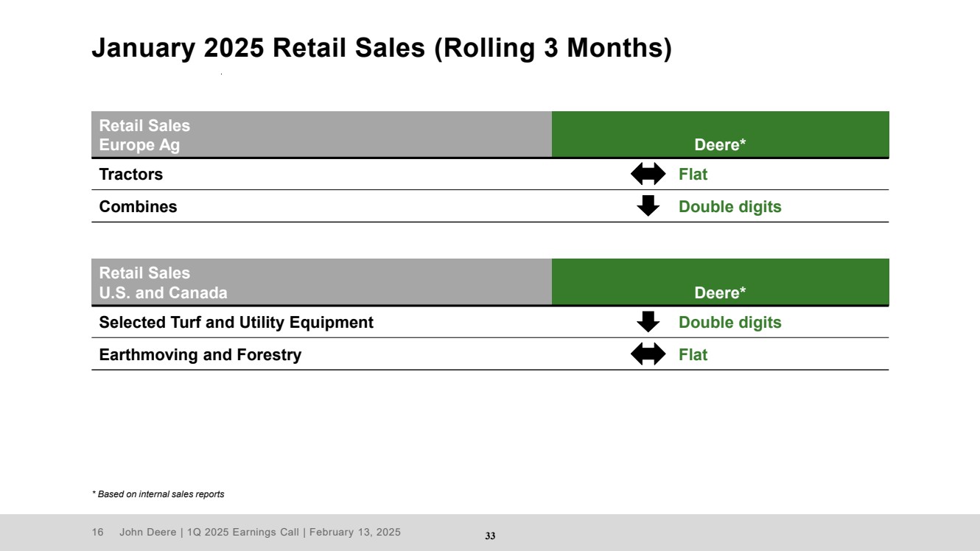The image size is (980, 551).
Task: Click the John Deere 1Q 2025 Earnings Call footer
Action: [x=260, y=533]
